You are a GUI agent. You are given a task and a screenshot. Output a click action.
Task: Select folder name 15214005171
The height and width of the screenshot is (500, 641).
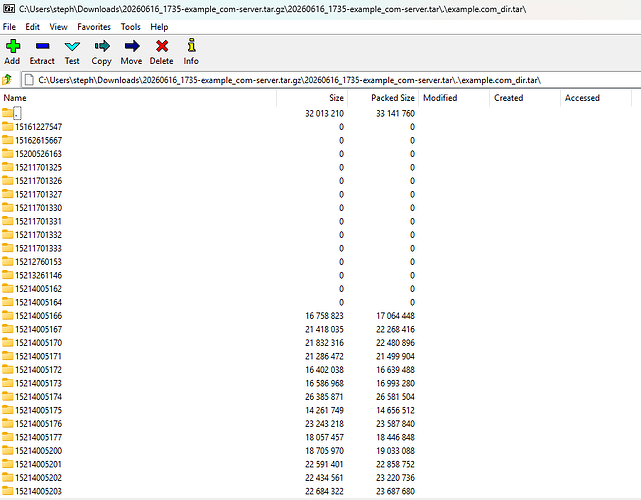(38, 356)
